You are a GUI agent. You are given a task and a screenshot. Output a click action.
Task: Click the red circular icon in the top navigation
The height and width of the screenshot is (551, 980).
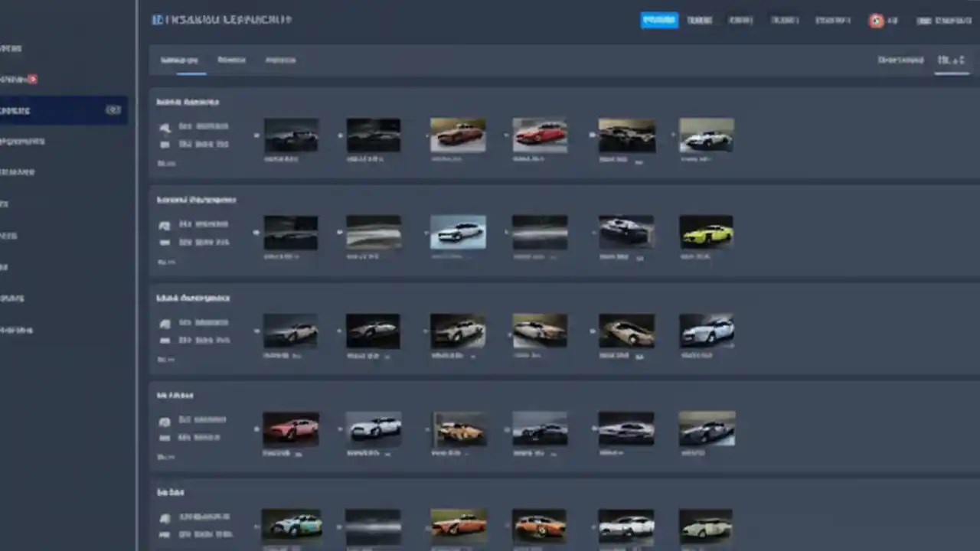point(876,21)
